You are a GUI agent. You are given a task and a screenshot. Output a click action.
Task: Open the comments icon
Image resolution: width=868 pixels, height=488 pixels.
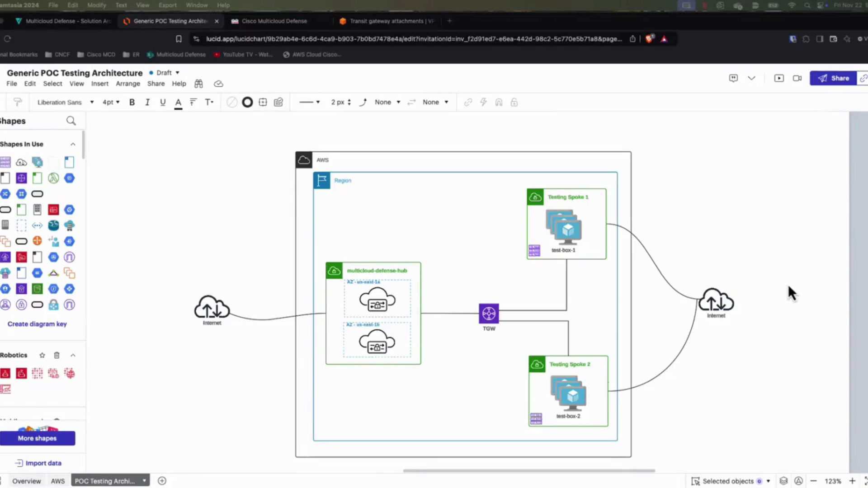click(x=733, y=78)
